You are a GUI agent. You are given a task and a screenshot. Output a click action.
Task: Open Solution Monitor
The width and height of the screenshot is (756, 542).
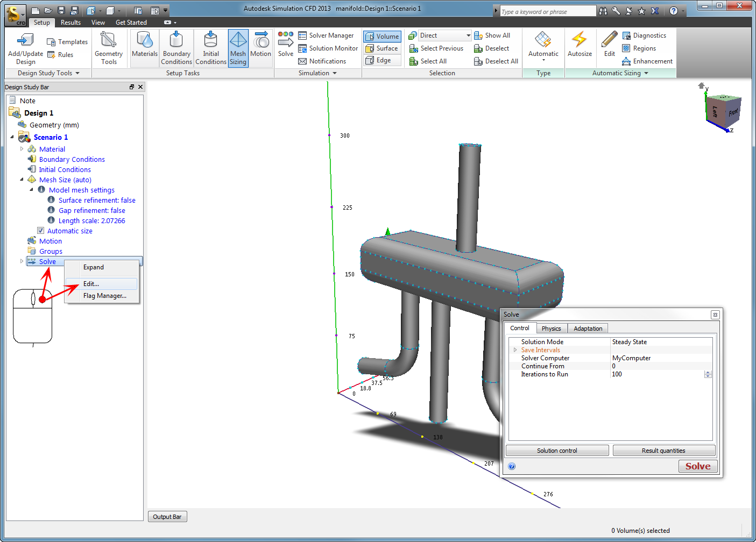coord(328,48)
